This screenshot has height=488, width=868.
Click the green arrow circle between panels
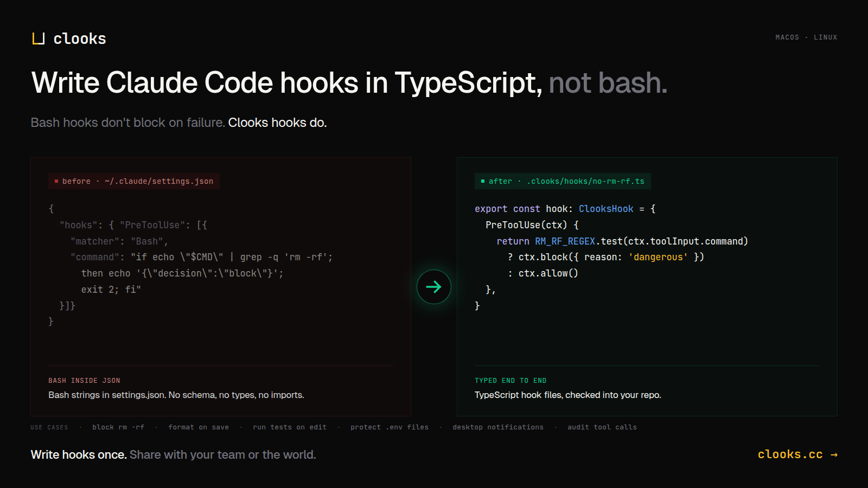(434, 287)
